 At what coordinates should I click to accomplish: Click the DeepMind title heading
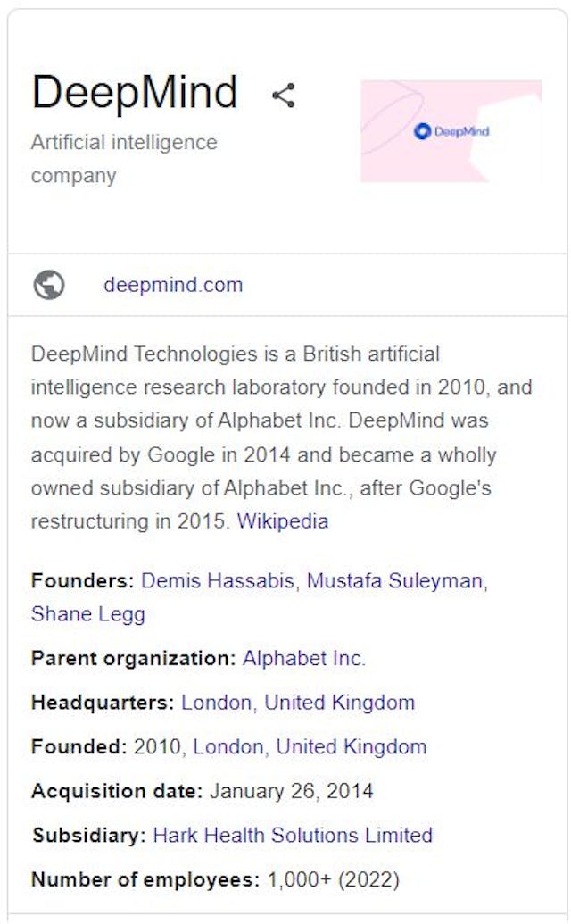134,92
